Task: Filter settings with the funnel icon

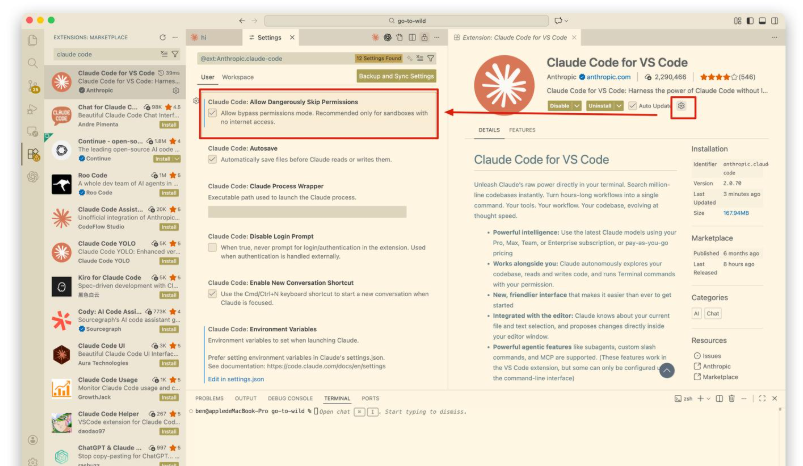Action: [x=431, y=58]
